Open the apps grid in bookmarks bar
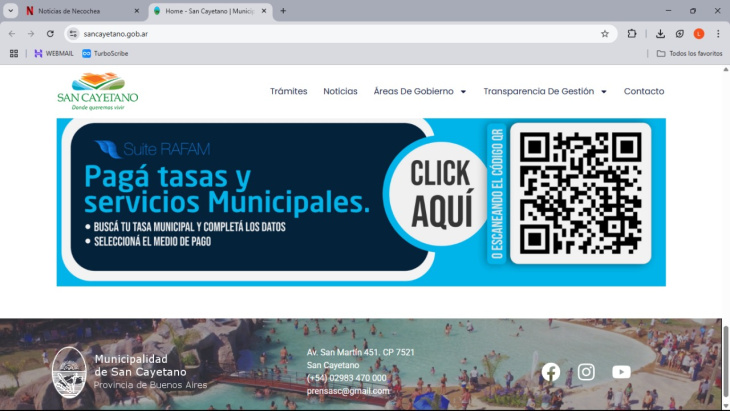Viewport: 730px width, 411px height. [14, 54]
